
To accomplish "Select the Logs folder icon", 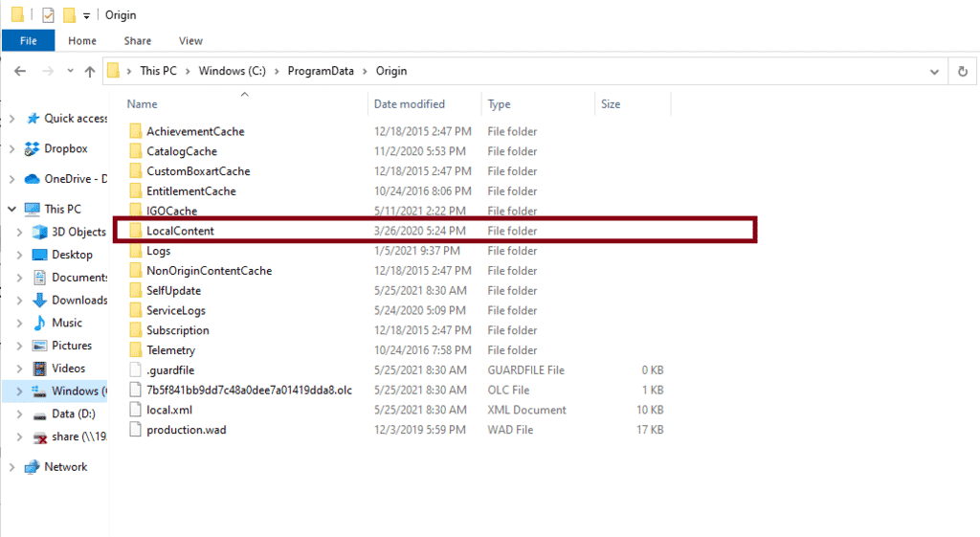I will 136,251.
